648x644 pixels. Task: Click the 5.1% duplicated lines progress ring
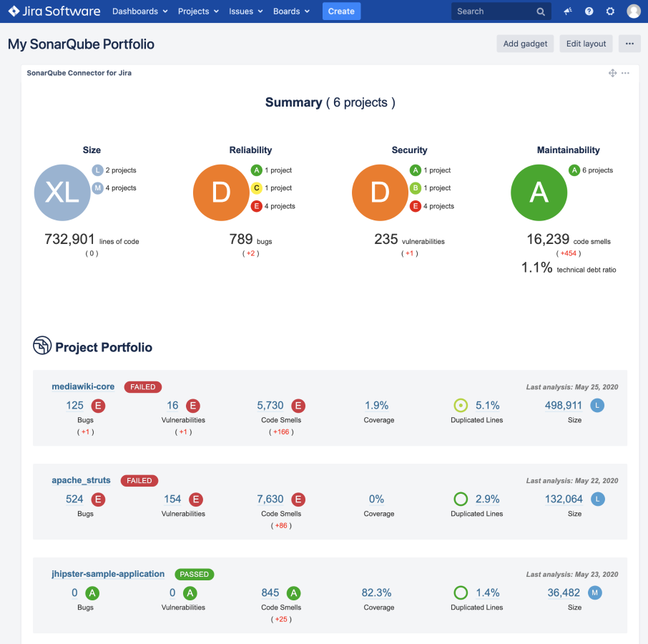[x=461, y=405]
